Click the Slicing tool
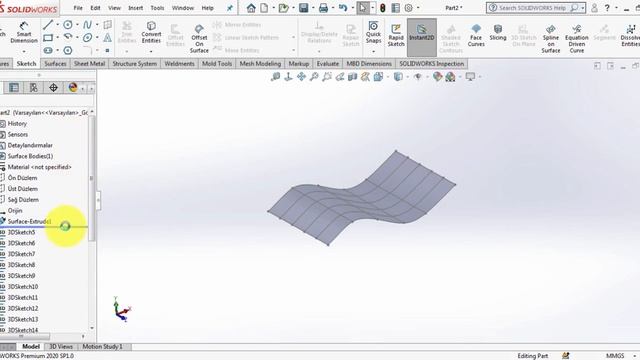This screenshot has height=360, width=640. tap(498, 32)
